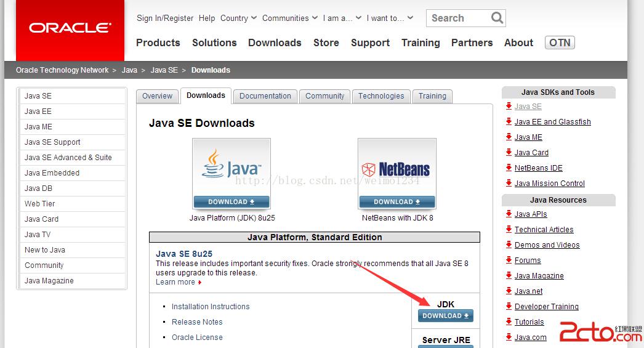Select Java ME in left sidebar

[72, 127]
